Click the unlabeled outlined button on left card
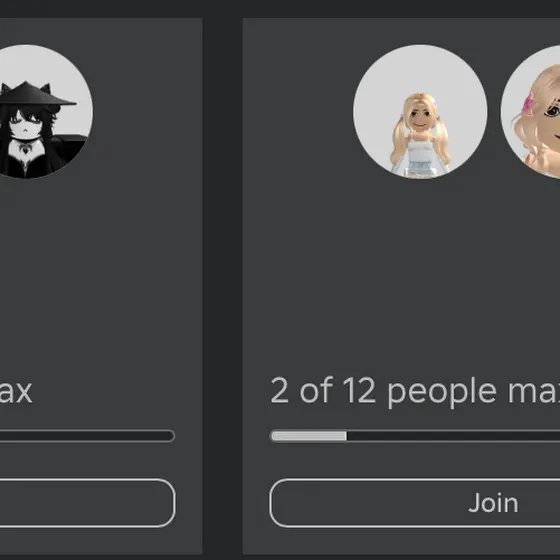 pyautogui.click(x=88, y=503)
